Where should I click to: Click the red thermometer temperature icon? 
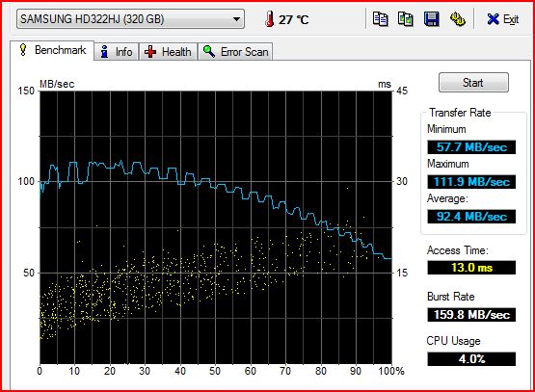coord(270,18)
